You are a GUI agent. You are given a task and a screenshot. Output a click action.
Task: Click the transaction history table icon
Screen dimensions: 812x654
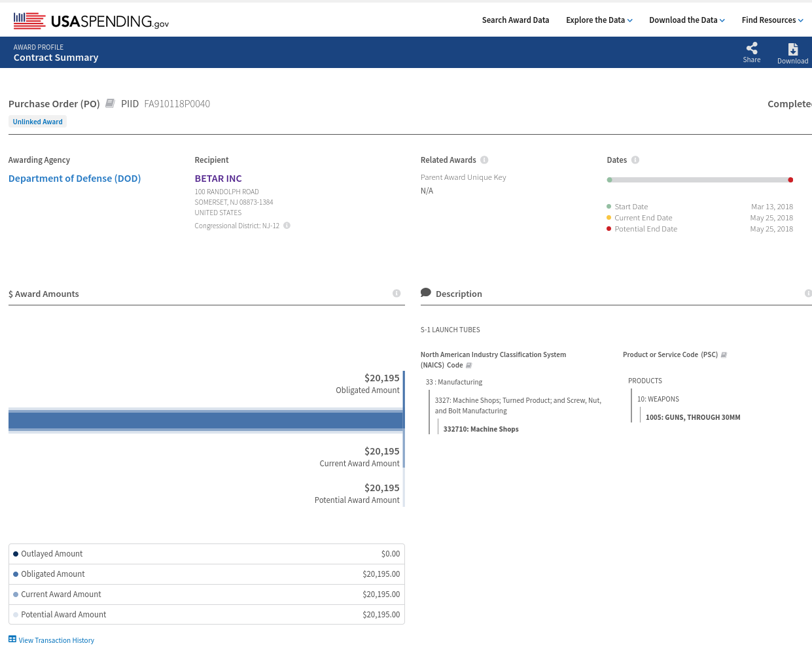click(x=12, y=640)
